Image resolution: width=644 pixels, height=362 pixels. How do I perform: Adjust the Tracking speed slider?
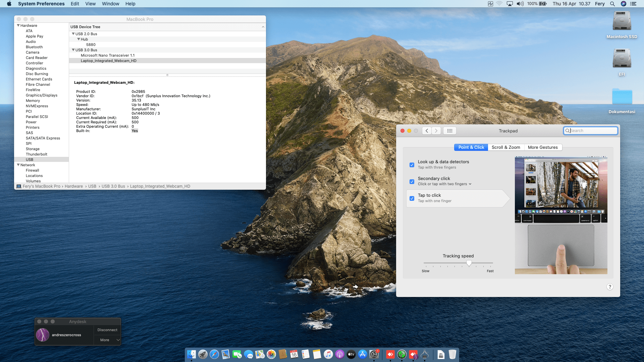(469, 263)
